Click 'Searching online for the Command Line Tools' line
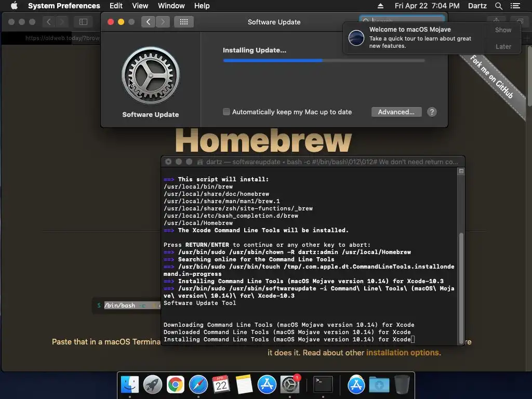 (x=249, y=259)
